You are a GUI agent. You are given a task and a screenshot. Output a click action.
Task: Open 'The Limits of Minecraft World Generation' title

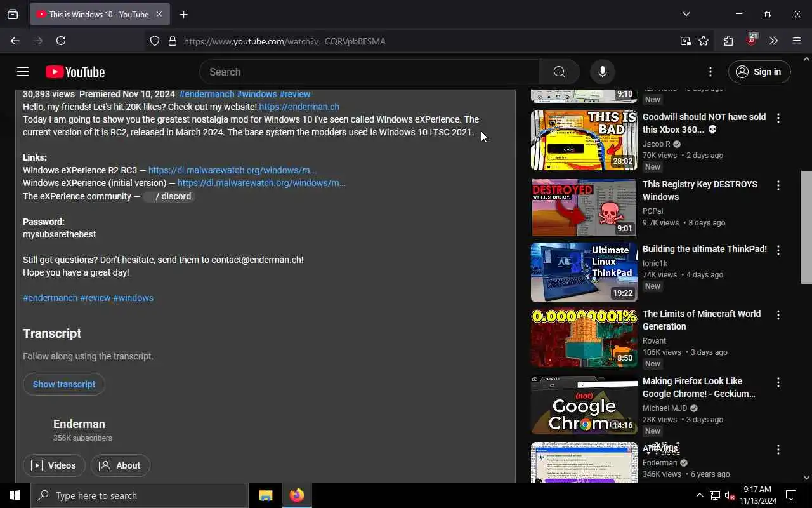pyautogui.click(x=702, y=320)
